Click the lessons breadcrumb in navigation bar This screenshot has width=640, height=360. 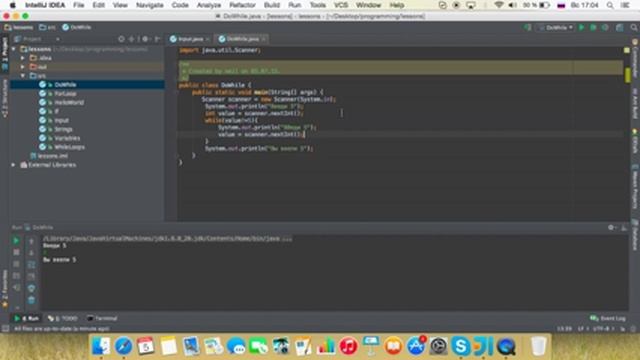[x=19, y=27]
